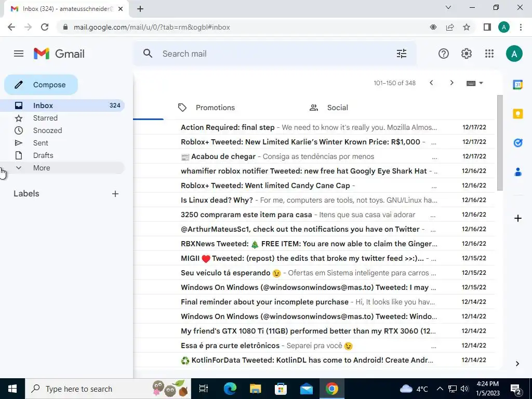The image size is (532, 399).
Task: Click the inbox vertical scrollbar
Action: [500, 143]
